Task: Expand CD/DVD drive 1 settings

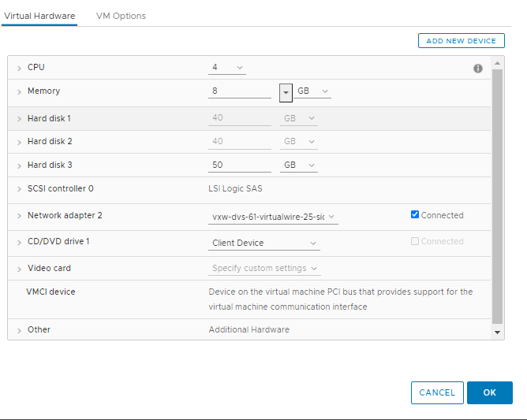Action: tap(19, 243)
